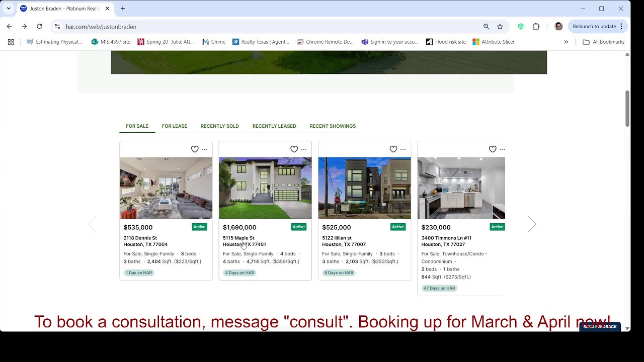Screen dimensions: 644x362
Task: Open the 2118 Dennis St address link
Action: click(x=145, y=241)
